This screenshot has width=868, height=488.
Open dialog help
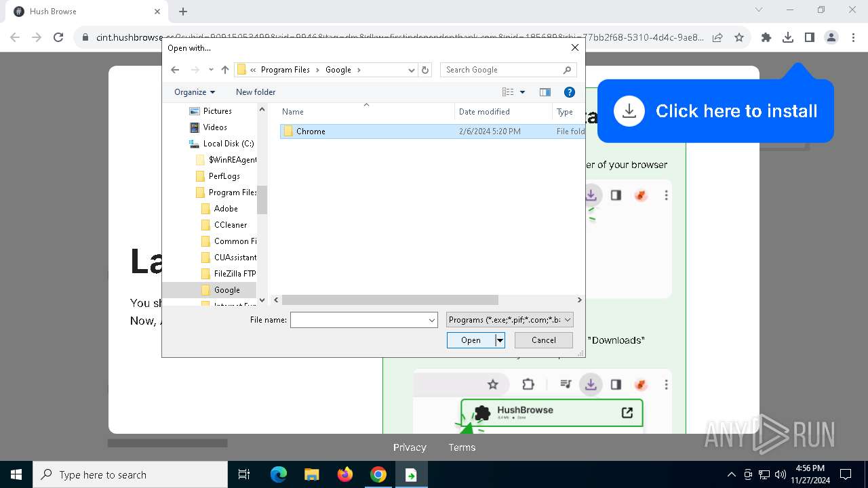570,92
